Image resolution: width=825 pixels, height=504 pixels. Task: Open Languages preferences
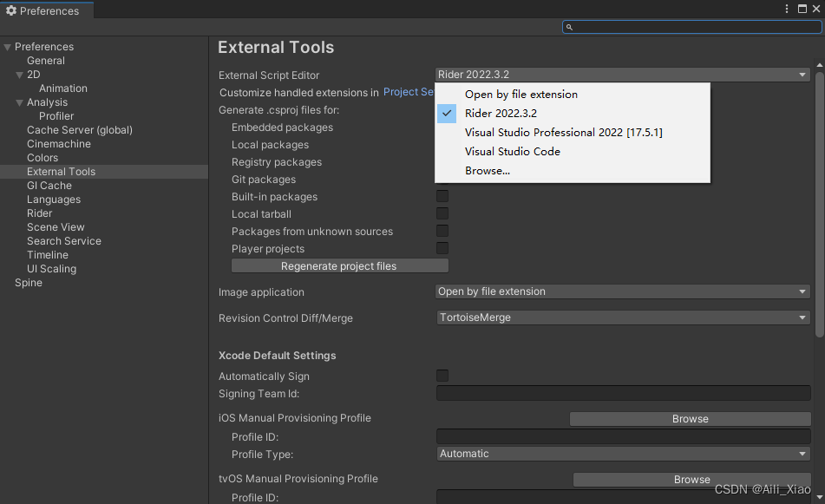tap(54, 200)
